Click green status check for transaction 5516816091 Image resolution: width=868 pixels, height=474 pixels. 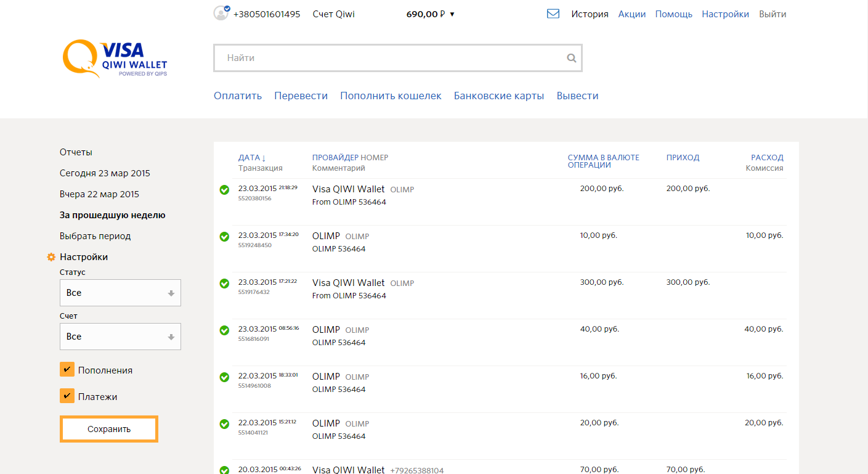(x=224, y=330)
